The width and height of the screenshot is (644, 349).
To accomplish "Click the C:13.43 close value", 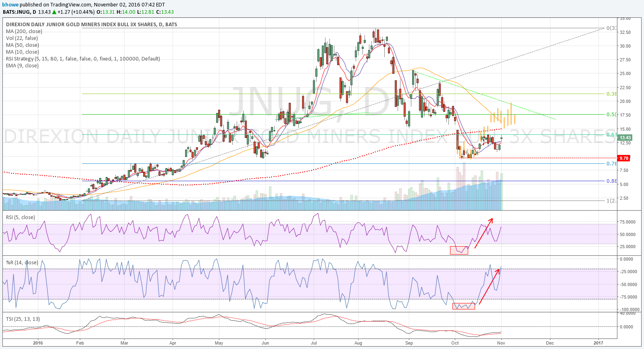I will tap(165, 12).
